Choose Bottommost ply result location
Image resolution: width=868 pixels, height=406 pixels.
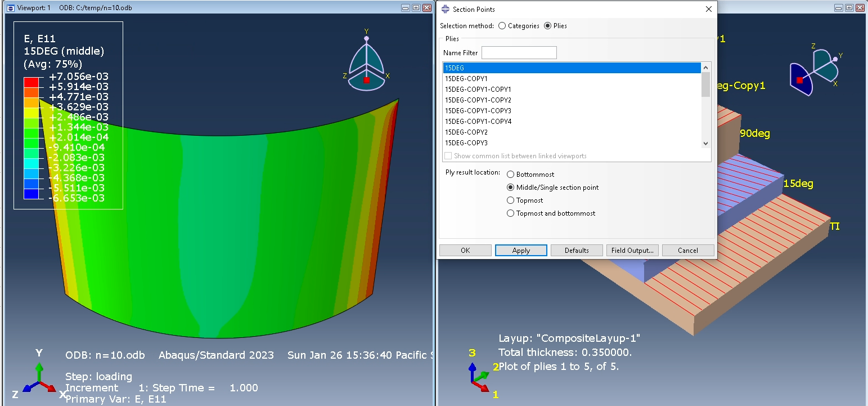(x=511, y=174)
